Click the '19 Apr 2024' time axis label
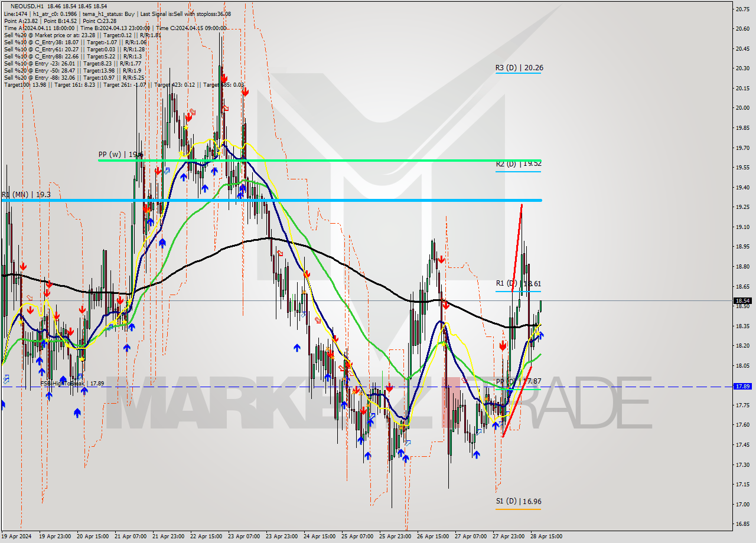The width and height of the screenshot is (756, 543). (16, 537)
